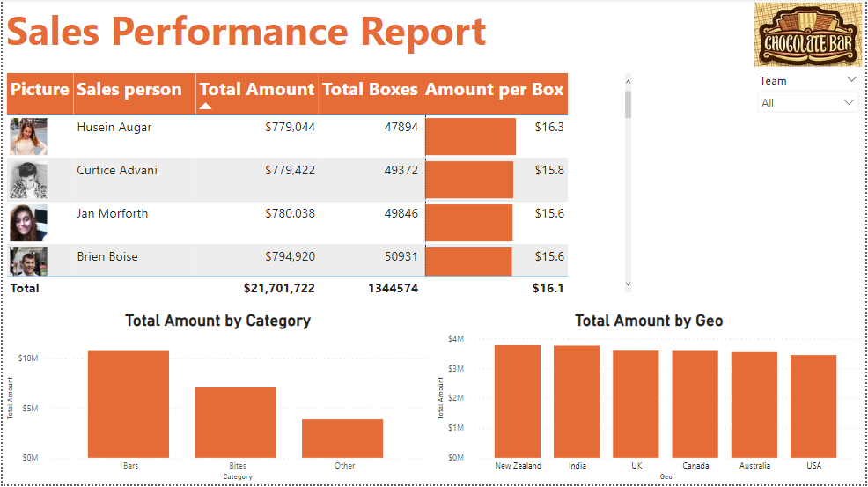Click the New Zealand bar in Geo chart
868x487 pixels.
point(518,401)
